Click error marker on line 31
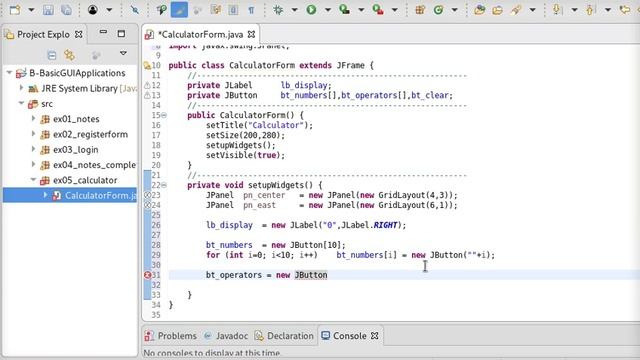Image resolution: width=640 pixels, height=360 pixels. pyautogui.click(x=148, y=275)
